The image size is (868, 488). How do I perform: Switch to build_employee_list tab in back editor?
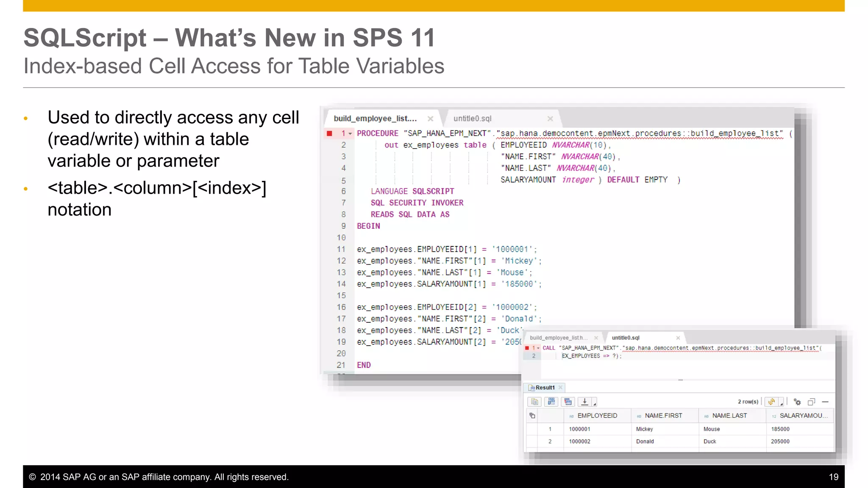[x=375, y=119]
